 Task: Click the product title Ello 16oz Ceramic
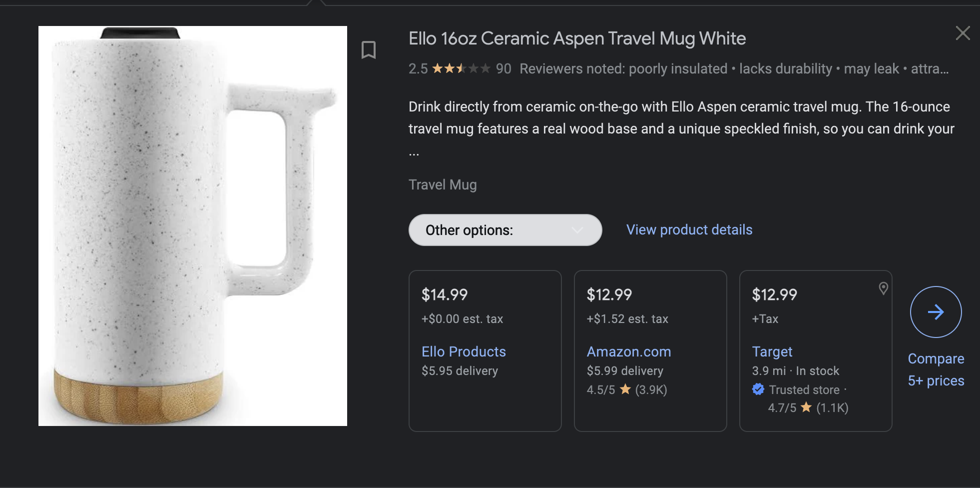(577, 38)
